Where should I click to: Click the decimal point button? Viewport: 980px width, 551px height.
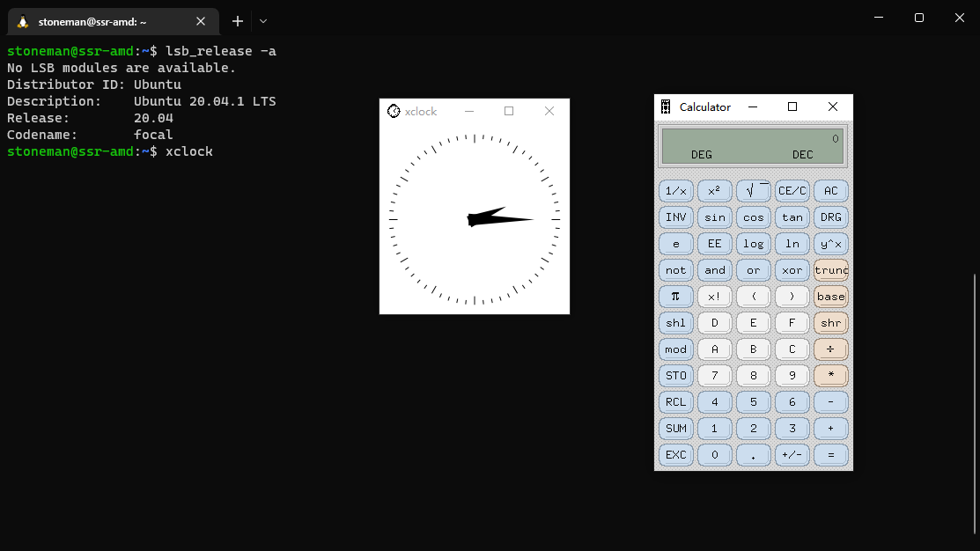point(753,455)
